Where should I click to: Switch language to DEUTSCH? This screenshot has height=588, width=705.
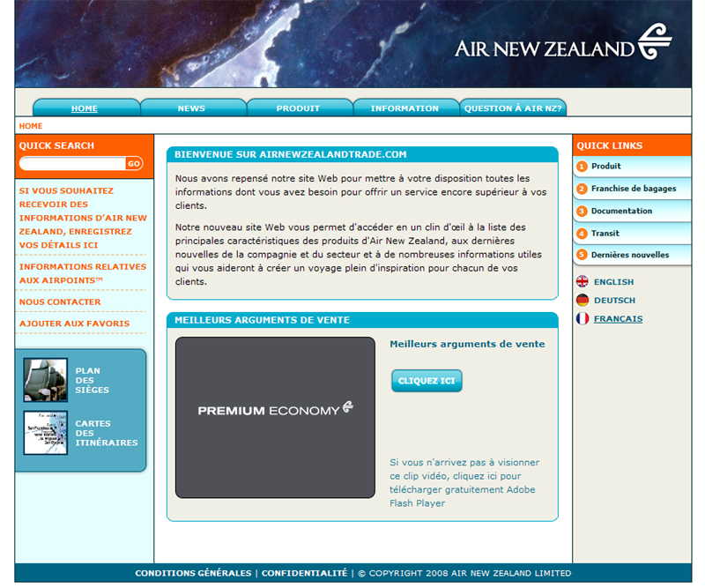614,301
